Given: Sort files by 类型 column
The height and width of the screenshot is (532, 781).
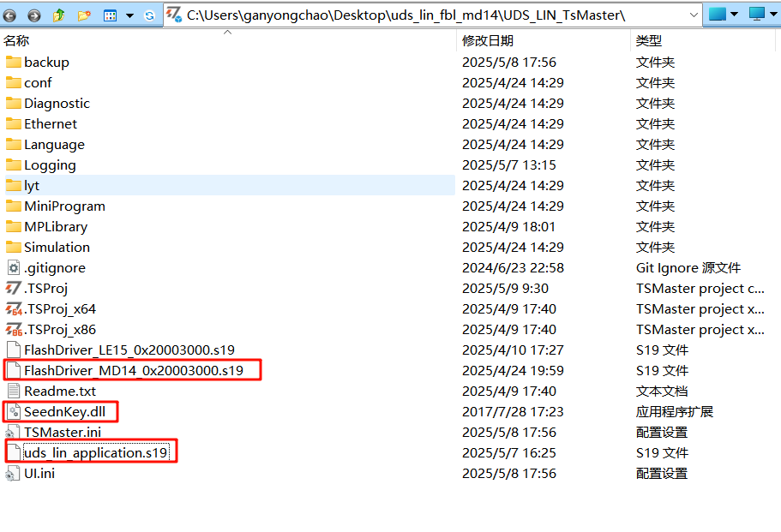Looking at the screenshot, I should (648, 41).
